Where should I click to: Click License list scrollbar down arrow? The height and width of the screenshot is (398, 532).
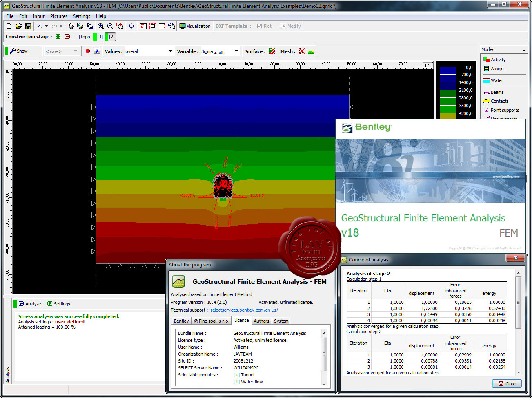(x=325, y=384)
